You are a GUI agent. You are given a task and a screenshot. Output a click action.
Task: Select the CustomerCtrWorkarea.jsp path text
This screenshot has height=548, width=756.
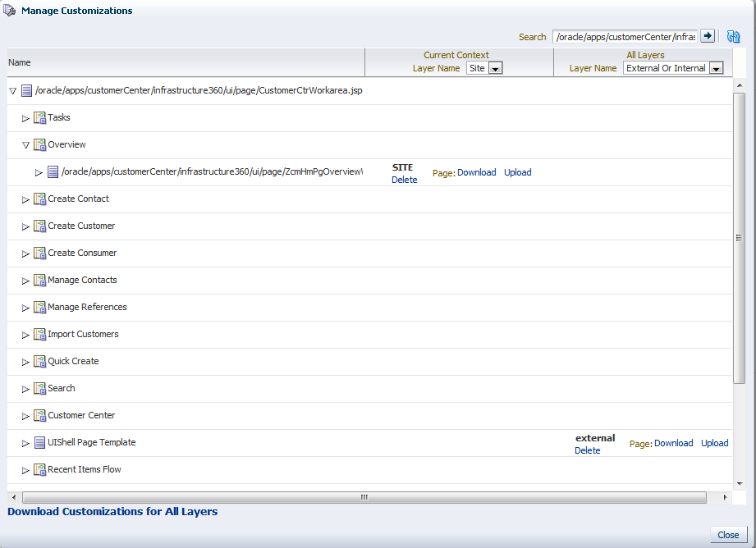tap(199, 90)
